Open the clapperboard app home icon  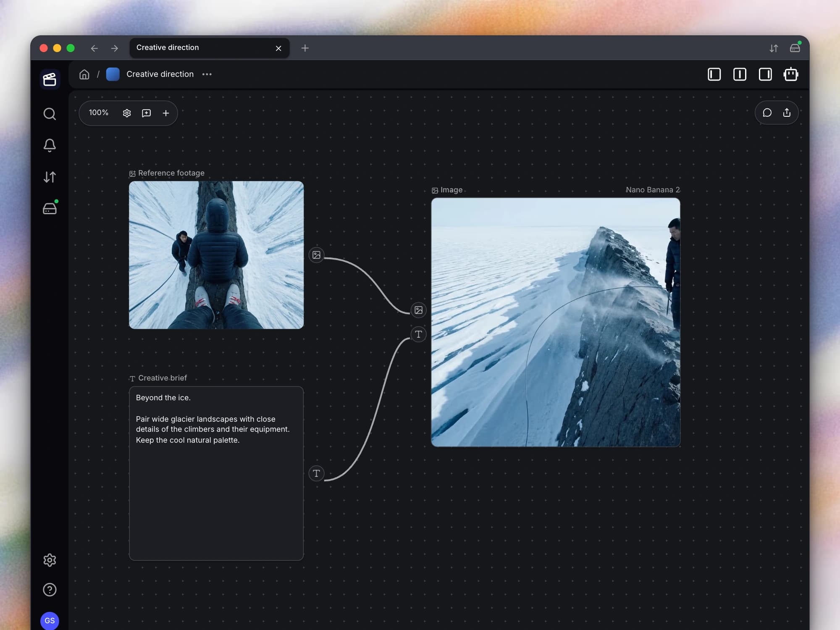(x=50, y=79)
